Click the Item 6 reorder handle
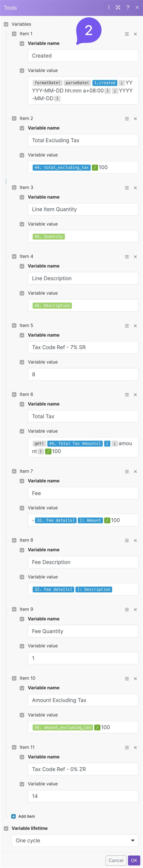Screen dimensions: 143x868 [127, 395]
